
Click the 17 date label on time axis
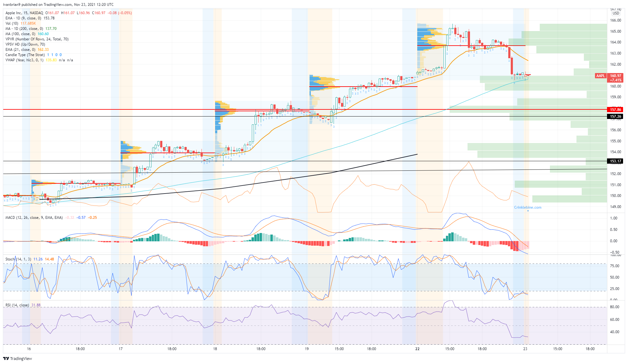pos(121,349)
